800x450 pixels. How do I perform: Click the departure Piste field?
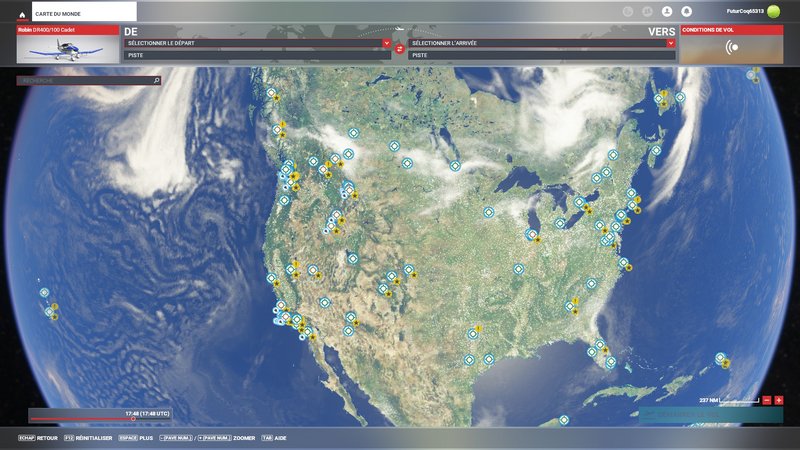click(x=258, y=55)
